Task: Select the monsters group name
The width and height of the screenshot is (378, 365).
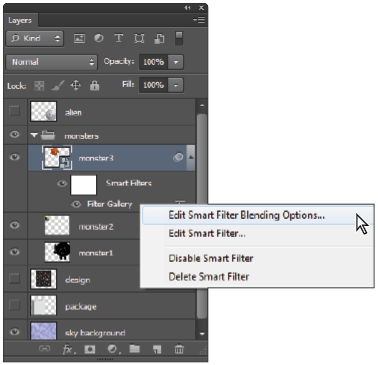Action: click(82, 136)
